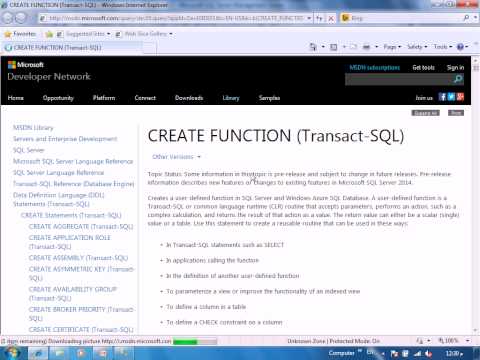This screenshot has height=360, width=480.
Task: Open CREATE BROKER PRIORITY link
Action: (x=81, y=314)
